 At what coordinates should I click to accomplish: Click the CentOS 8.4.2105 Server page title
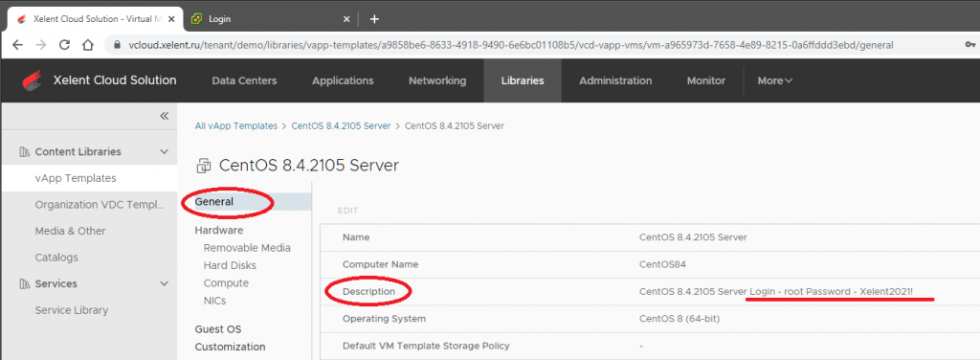pos(309,166)
